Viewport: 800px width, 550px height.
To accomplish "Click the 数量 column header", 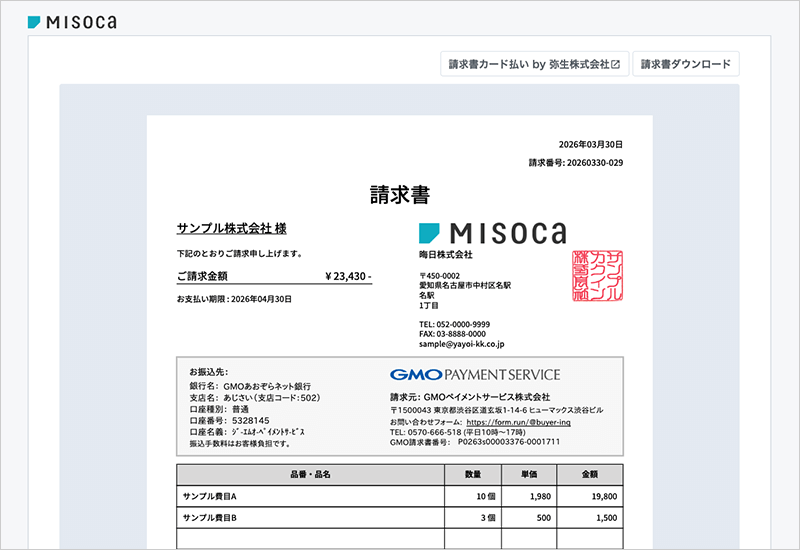I will pos(473,474).
